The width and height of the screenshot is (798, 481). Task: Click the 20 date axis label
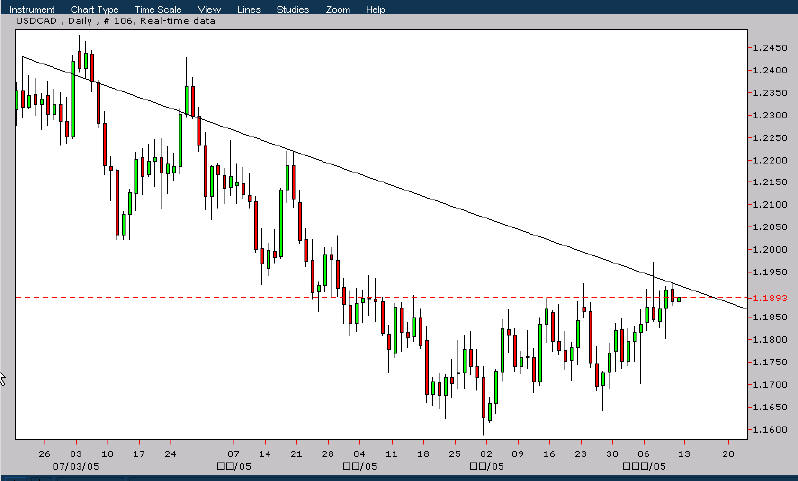coord(728,454)
